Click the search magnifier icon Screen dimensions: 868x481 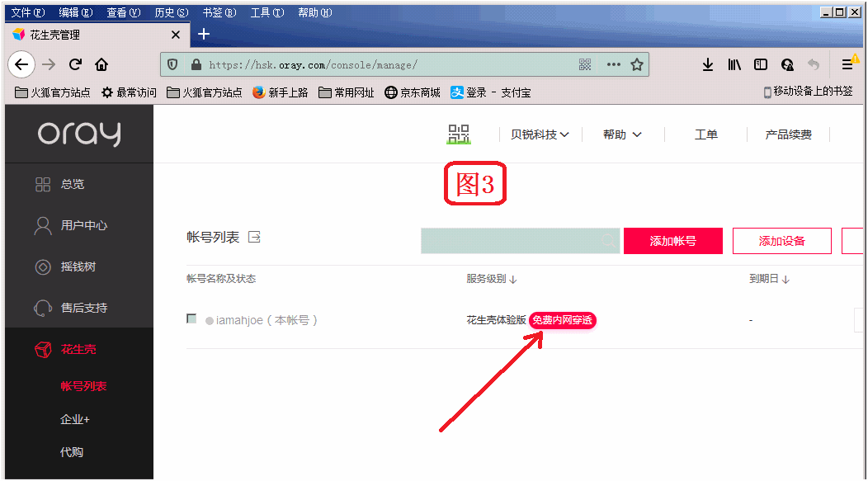(x=608, y=241)
